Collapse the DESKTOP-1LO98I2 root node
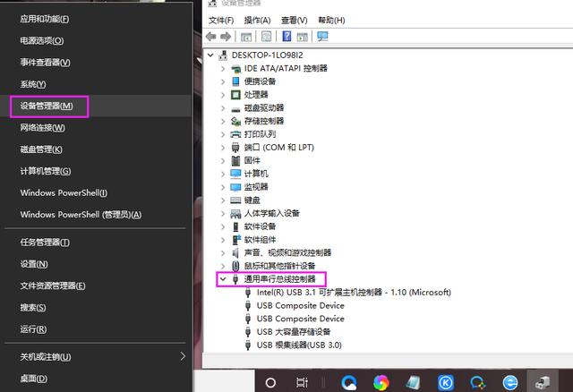Screen dimensions: 573x392 coord(210,55)
